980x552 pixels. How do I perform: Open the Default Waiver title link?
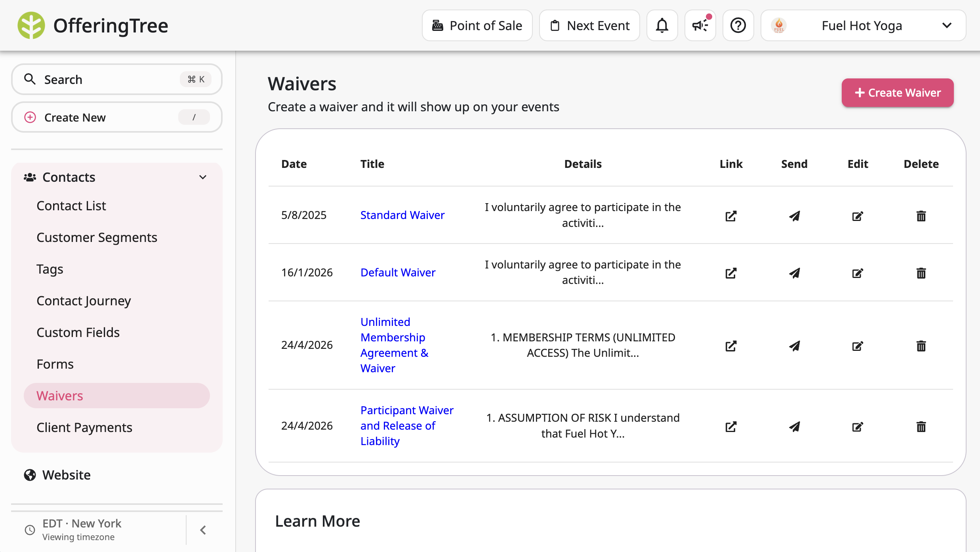tap(398, 272)
